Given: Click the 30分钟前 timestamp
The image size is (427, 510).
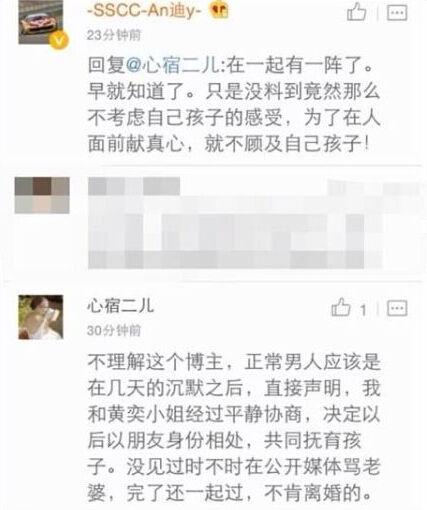Looking at the screenshot, I should (x=114, y=330).
